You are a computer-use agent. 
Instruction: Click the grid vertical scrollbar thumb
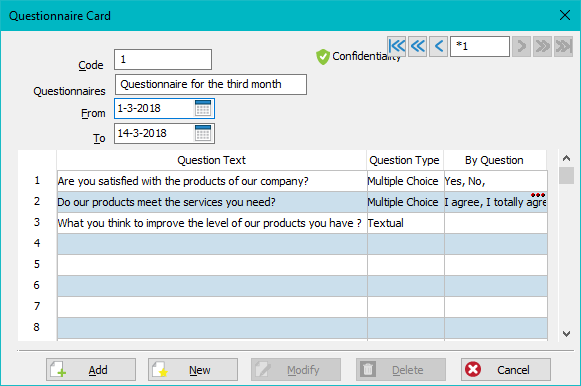566,176
